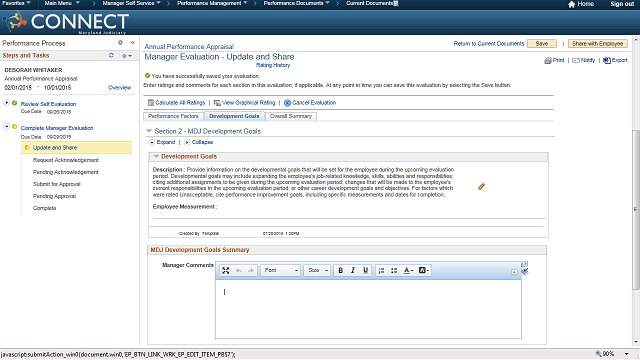Click the pencil edit icon in Development Goals
Viewport: 640px width, 360px height.
click(481, 187)
